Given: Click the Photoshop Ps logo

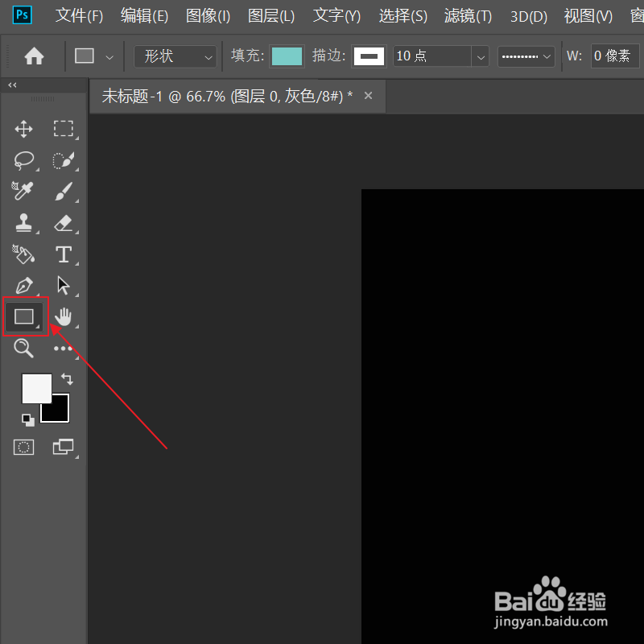Looking at the screenshot, I should 23,15.
